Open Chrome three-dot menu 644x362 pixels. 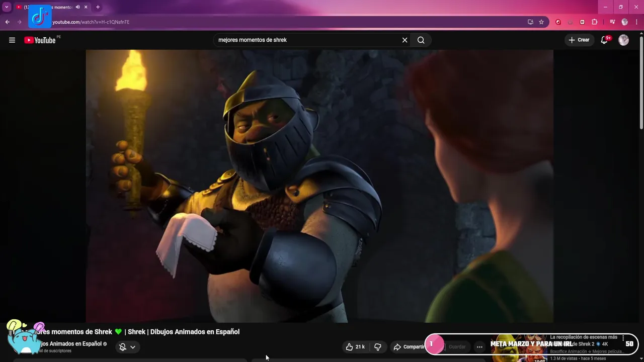[636, 22]
